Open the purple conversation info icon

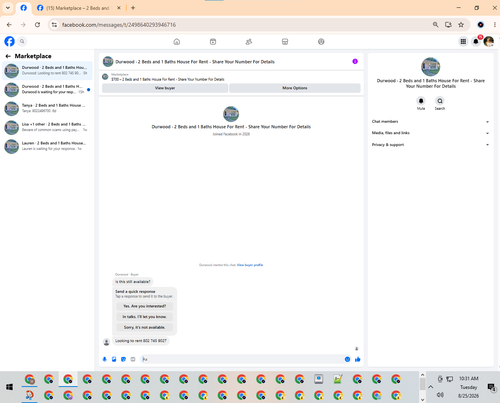355,61
